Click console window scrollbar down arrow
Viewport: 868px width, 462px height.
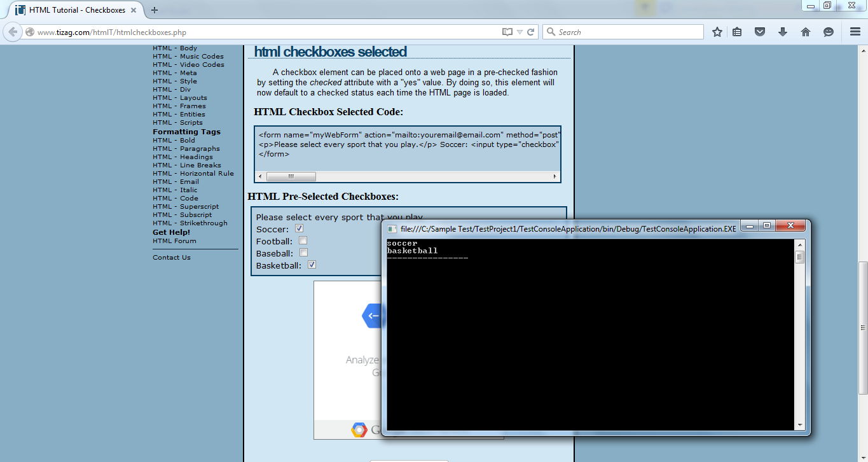[800, 424]
